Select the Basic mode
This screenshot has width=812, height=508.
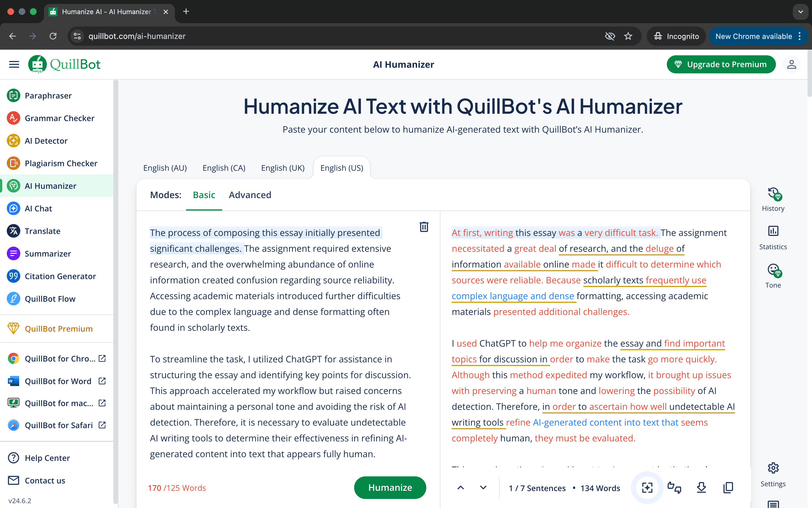tap(204, 195)
